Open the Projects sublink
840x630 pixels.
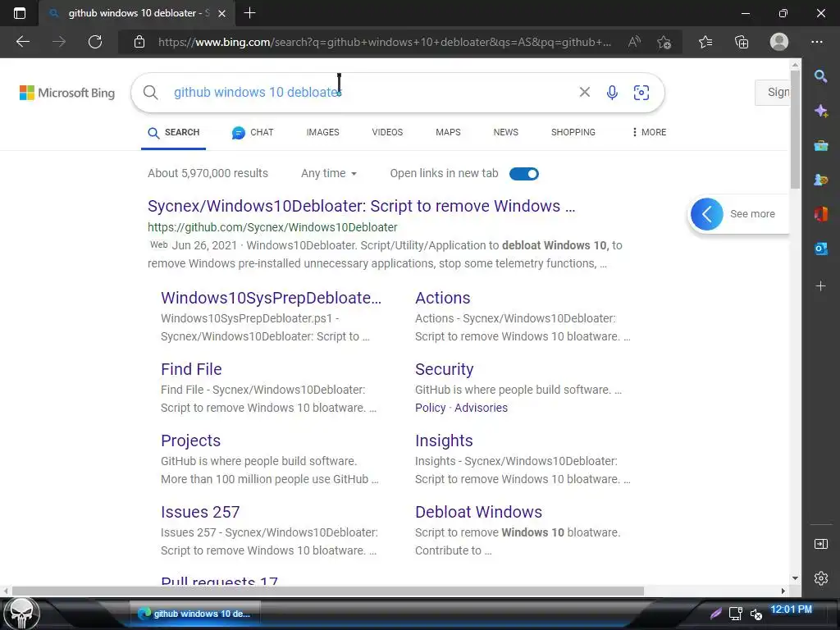(x=190, y=441)
